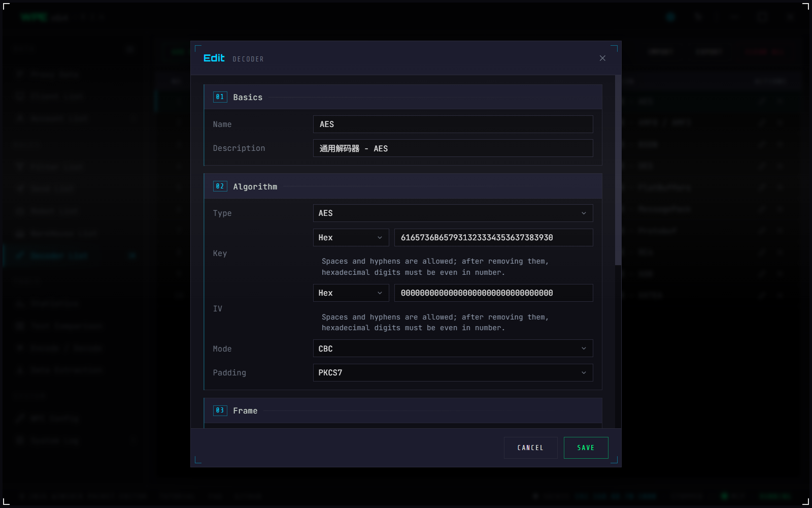Click the hint text below the IV field
The height and width of the screenshot is (508, 812).
click(435, 323)
